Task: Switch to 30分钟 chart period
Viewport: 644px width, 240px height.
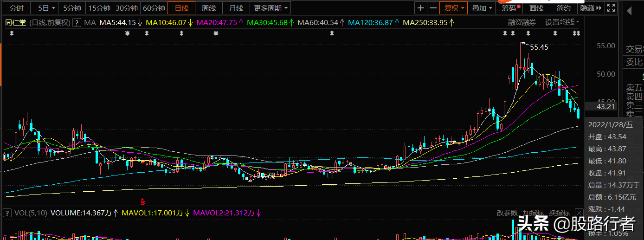Action: [126, 8]
